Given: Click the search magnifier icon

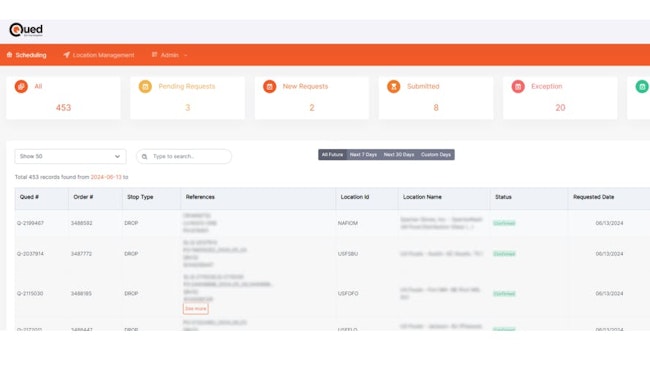Looking at the screenshot, I should (144, 157).
